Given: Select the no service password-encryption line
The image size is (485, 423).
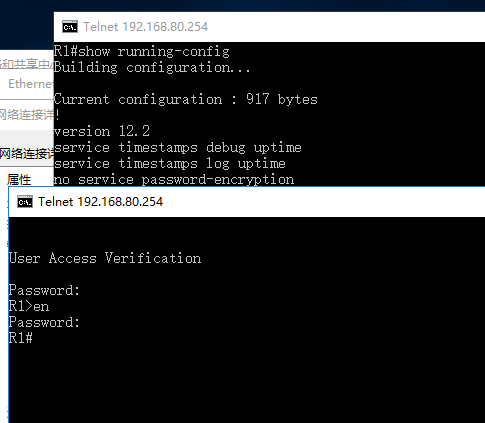Looking at the screenshot, I should [174, 179].
